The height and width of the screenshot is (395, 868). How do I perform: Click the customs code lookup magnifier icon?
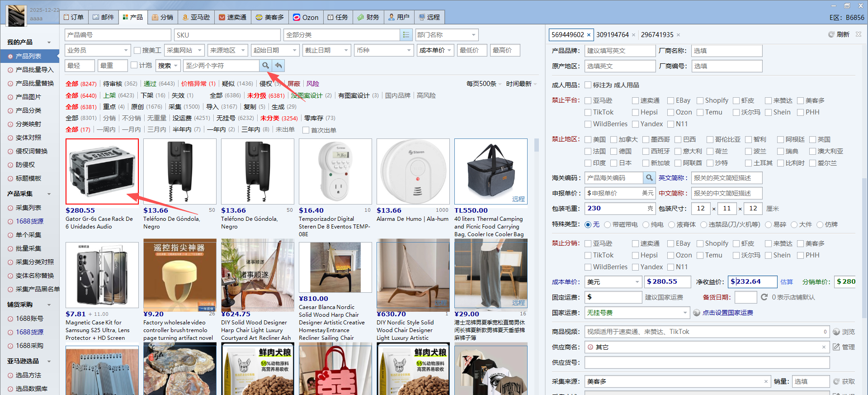[649, 178]
